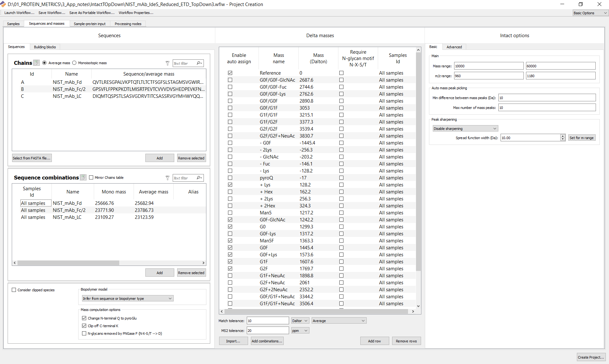Click Select from FASTA file button

click(31, 158)
